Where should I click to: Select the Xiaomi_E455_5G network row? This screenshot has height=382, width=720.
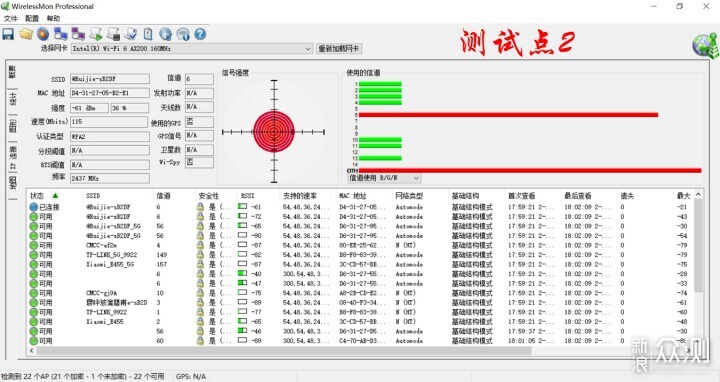360,264
